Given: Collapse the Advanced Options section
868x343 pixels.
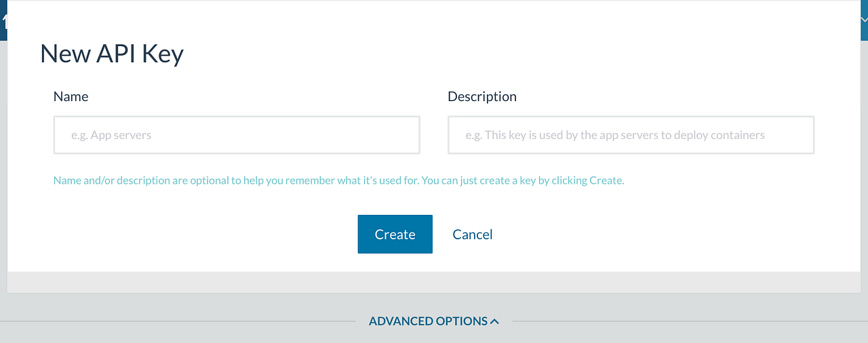Looking at the screenshot, I should pyautogui.click(x=434, y=321).
